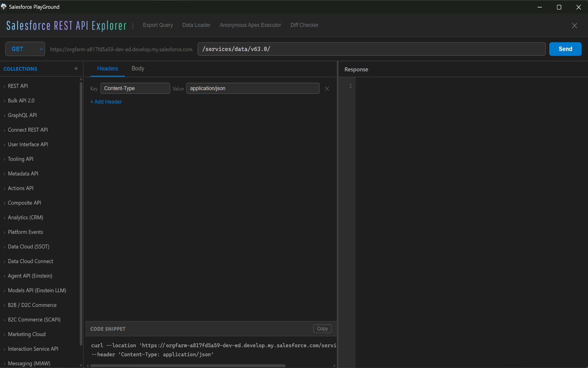
Task: Click the endpoint path input field
Action: [372, 49]
